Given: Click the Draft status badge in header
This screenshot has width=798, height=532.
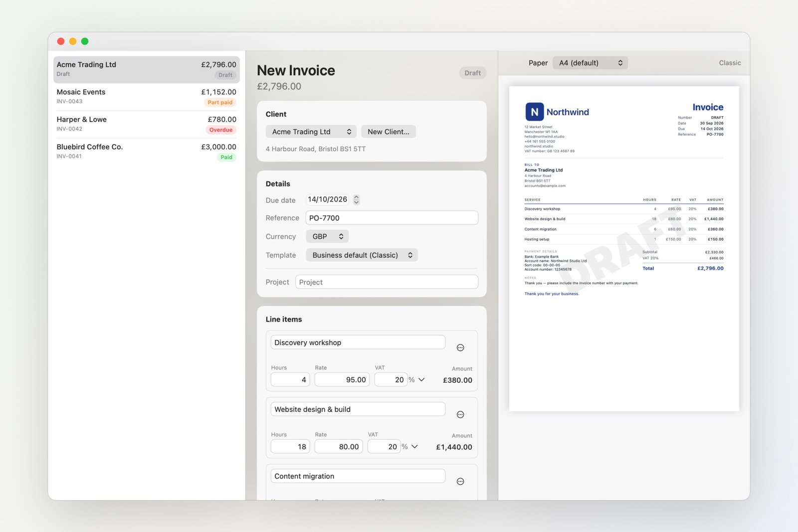Looking at the screenshot, I should [x=472, y=73].
